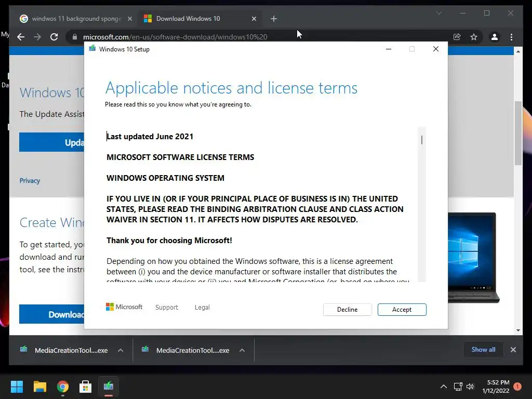Image resolution: width=532 pixels, height=399 pixels.
Task: Close the Download Windows 10 tab
Action: (254, 19)
